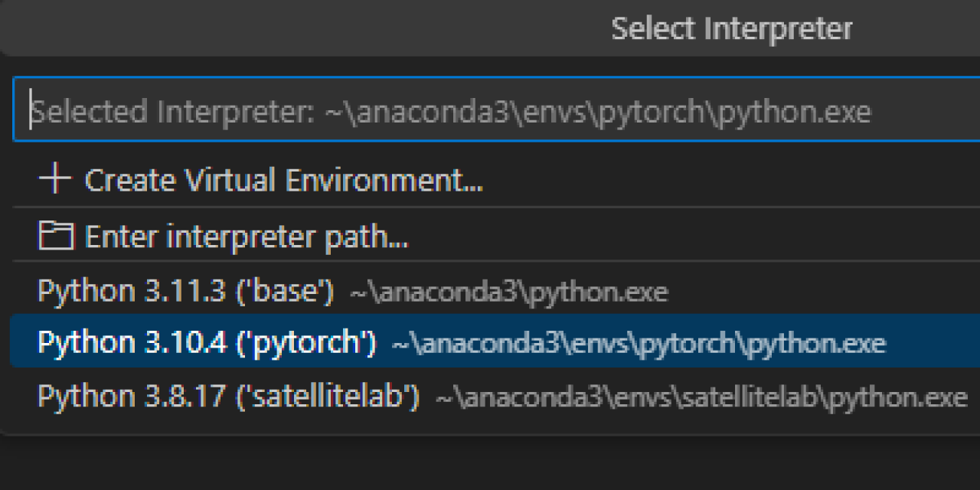The height and width of the screenshot is (490, 980).
Task: Click the plus icon for Create Virtual Environment
Action: click(x=54, y=180)
